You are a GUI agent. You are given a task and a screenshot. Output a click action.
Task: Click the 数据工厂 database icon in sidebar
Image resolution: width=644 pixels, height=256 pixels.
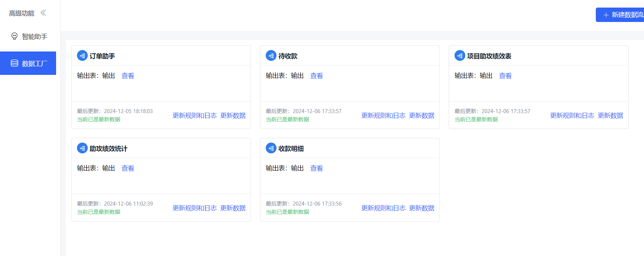tap(14, 63)
